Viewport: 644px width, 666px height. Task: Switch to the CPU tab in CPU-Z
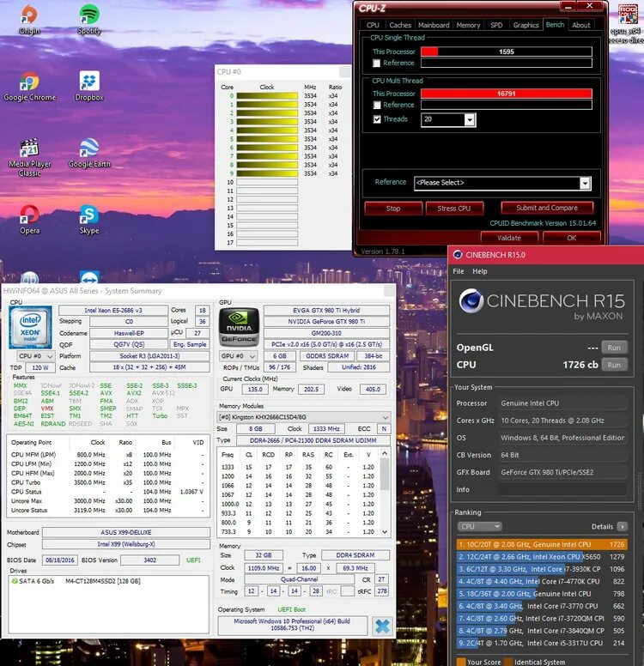coord(373,25)
